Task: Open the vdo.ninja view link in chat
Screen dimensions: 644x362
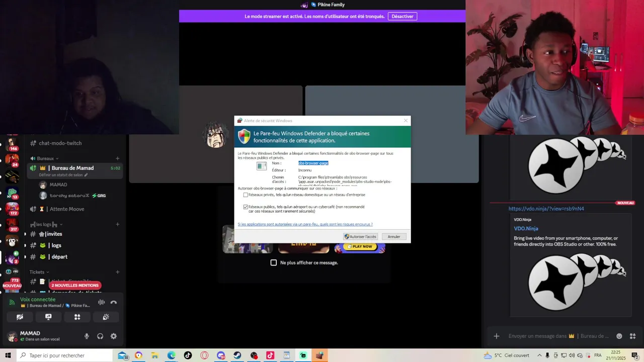Action: click(546, 209)
